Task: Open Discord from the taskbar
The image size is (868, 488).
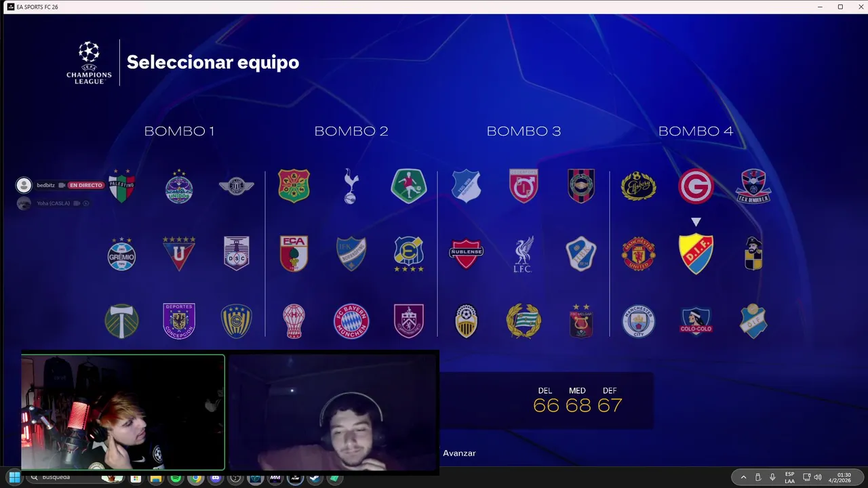Action: 216,478
